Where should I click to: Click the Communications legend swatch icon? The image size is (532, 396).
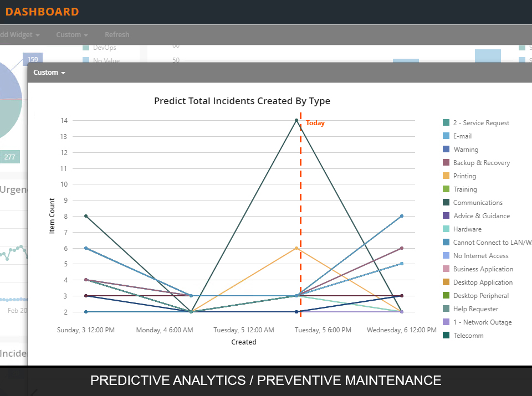click(x=446, y=203)
